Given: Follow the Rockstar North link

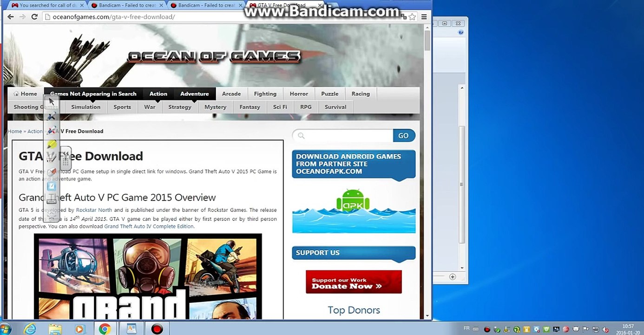Looking at the screenshot, I should [x=94, y=210].
